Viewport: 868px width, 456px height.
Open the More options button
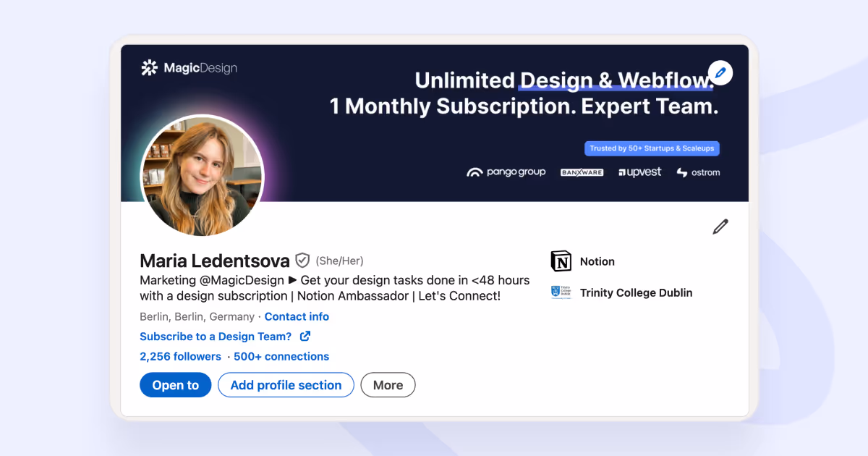(388, 385)
